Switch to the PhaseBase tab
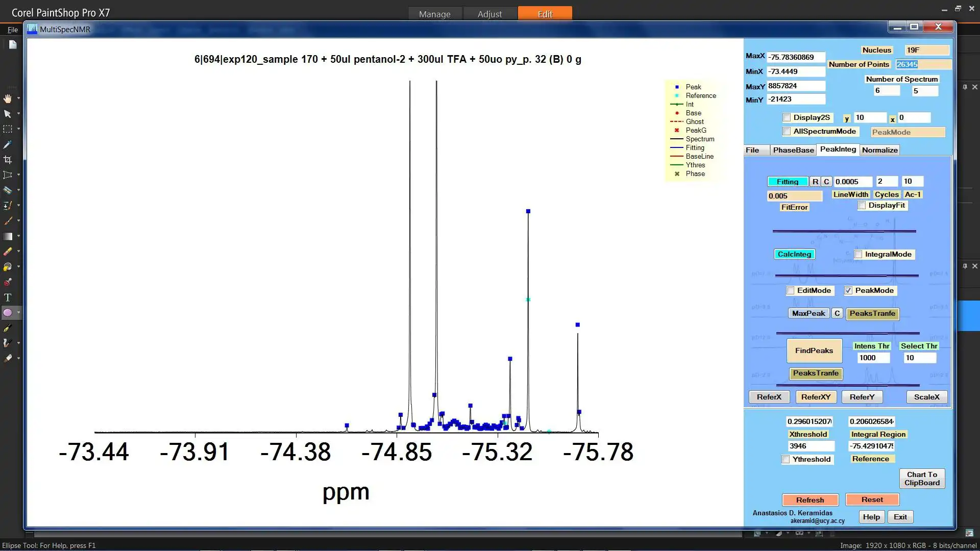 coord(793,150)
